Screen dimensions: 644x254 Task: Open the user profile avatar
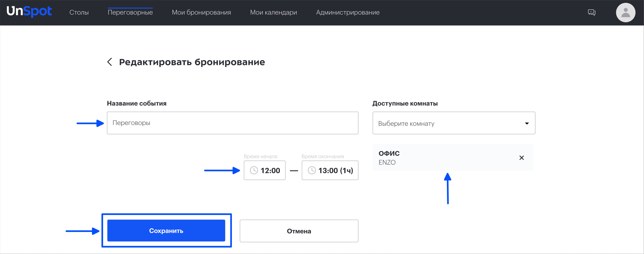[x=625, y=13]
